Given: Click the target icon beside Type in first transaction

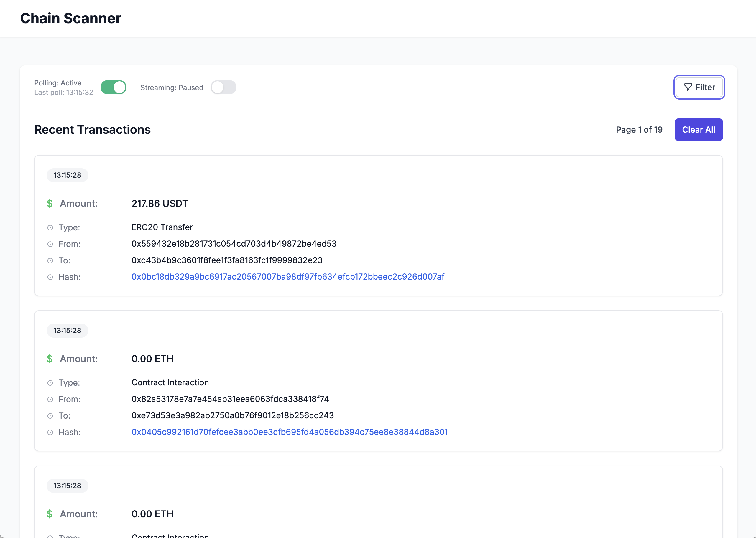Looking at the screenshot, I should point(50,227).
